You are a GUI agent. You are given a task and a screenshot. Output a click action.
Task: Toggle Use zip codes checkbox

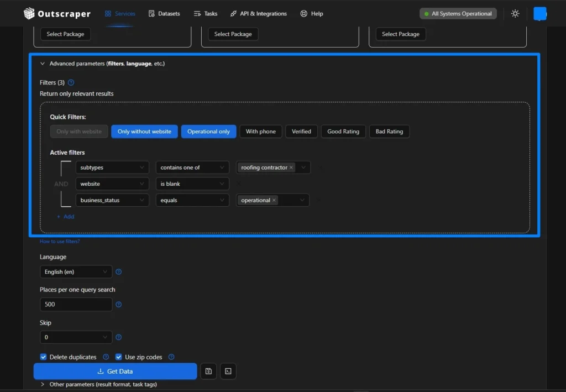pos(118,357)
